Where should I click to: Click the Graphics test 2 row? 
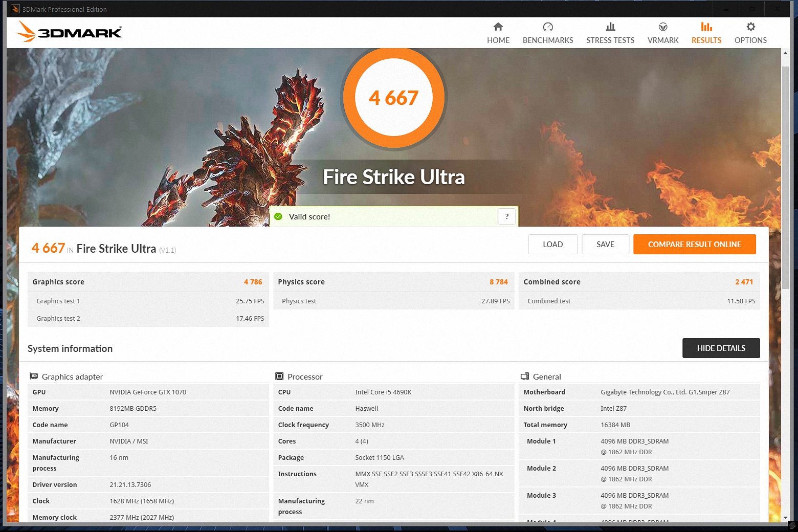tap(148, 318)
